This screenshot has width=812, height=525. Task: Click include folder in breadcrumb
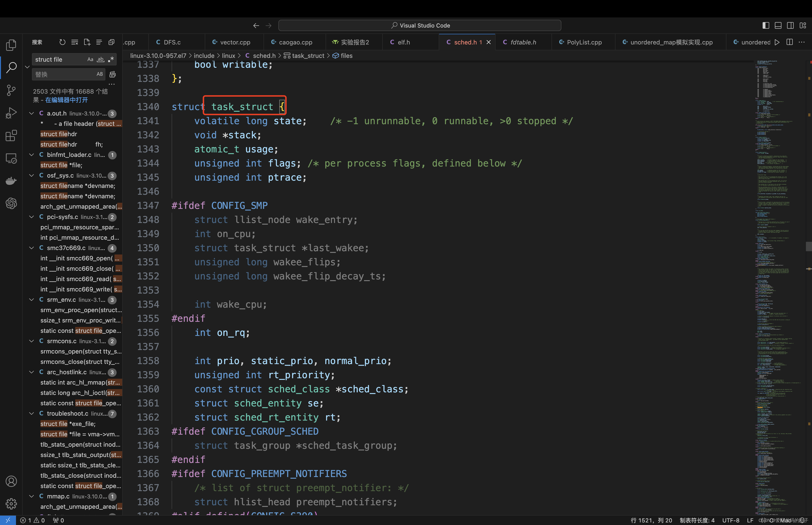pyautogui.click(x=204, y=56)
